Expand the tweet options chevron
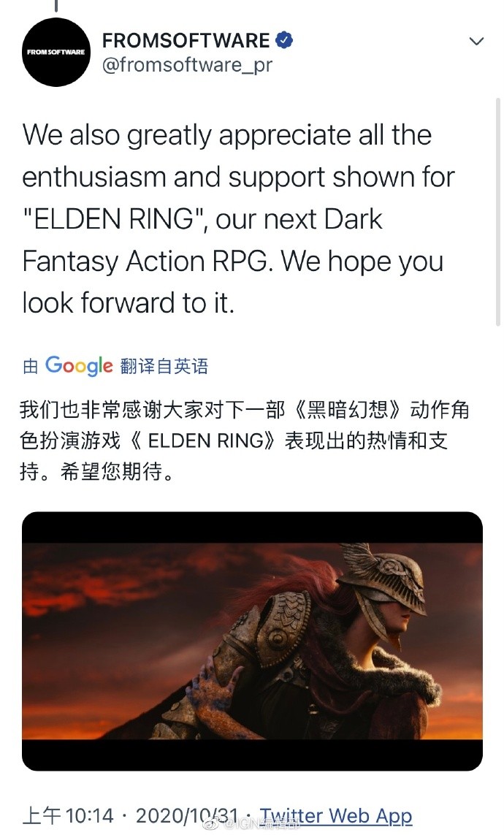Screen dimensions: 504x835 [477, 40]
